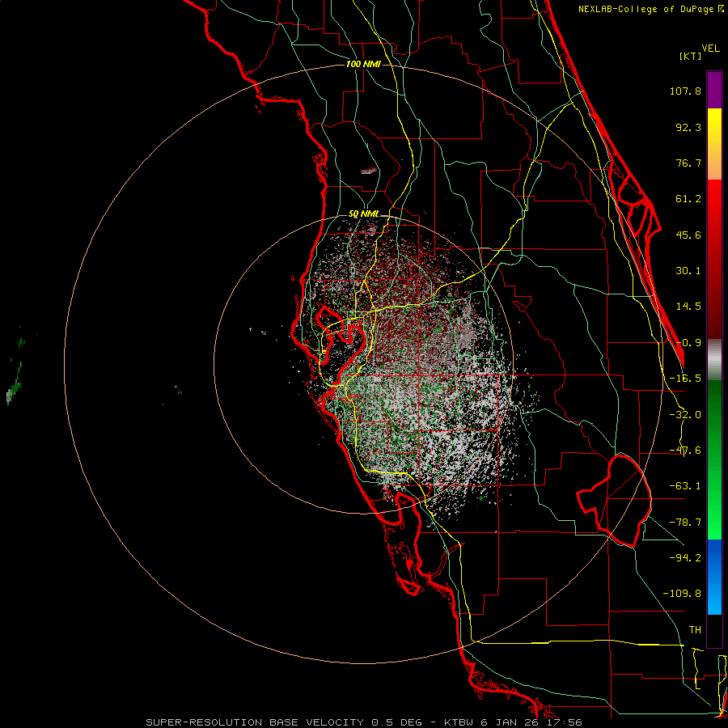The image size is (728, 728).
Task: Select the 107.8 velocity scale value
Action: coord(685,91)
